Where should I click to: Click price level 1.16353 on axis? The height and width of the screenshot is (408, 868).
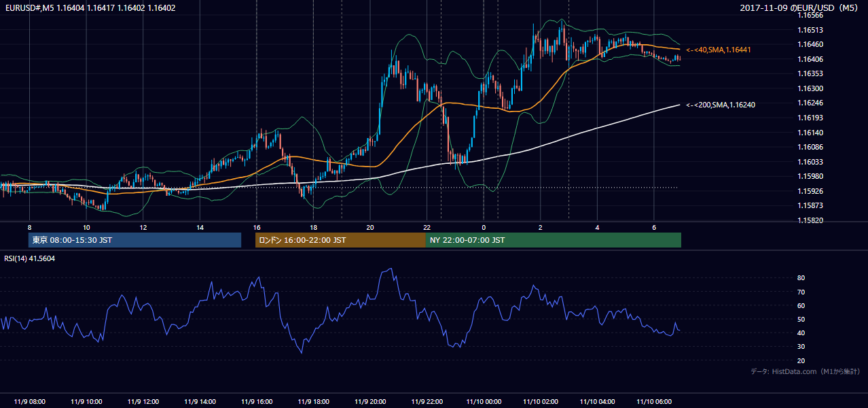[x=810, y=73]
